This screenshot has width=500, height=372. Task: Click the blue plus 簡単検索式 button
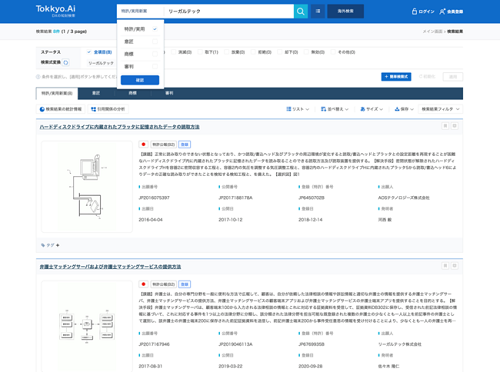(396, 77)
